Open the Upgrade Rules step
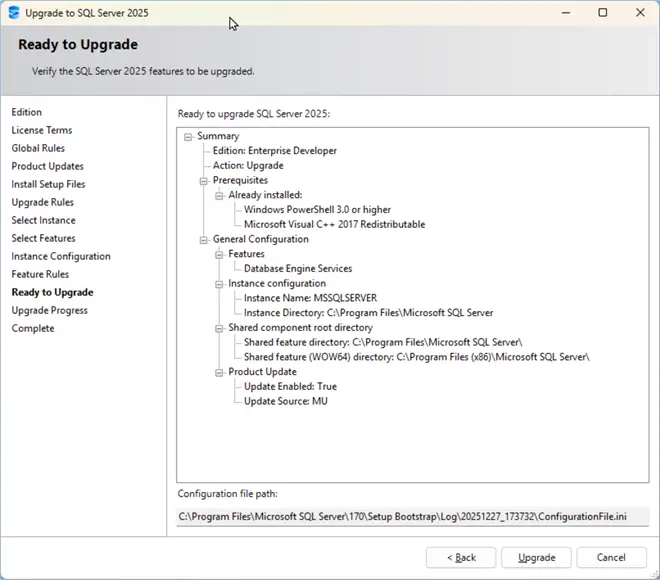The width and height of the screenshot is (660, 580). [x=43, y=202]
